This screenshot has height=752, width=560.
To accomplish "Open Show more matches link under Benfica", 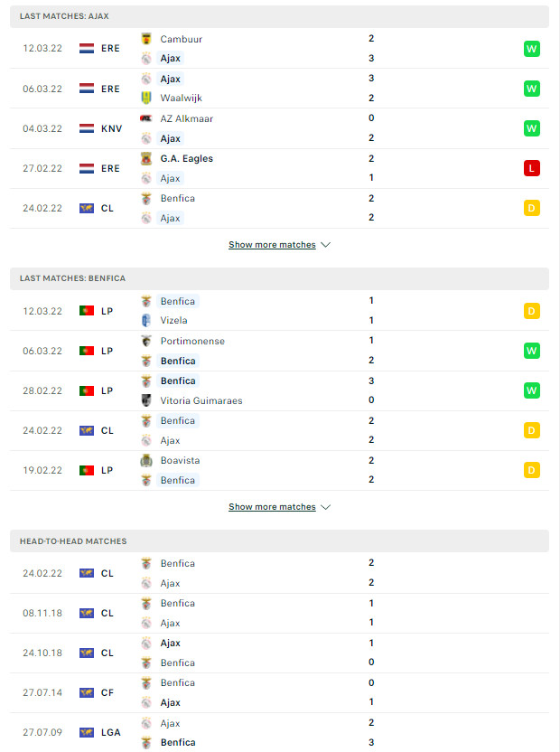I will pos(272,507).
